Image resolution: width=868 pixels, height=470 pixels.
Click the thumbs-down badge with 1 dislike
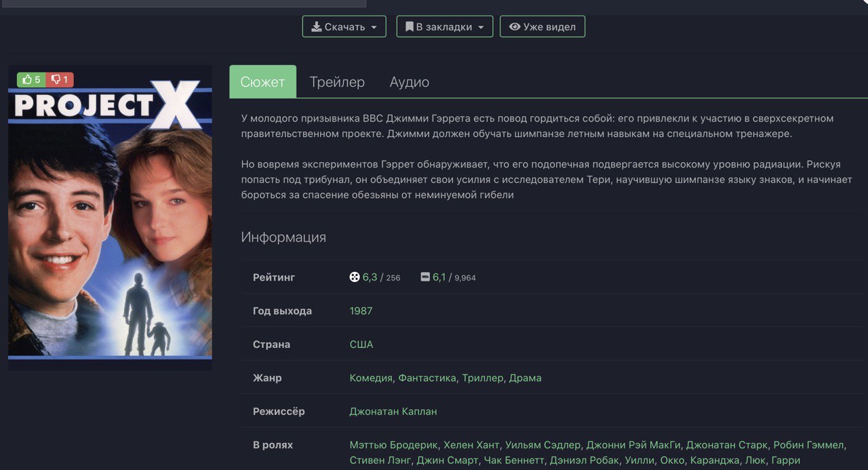point(60,79)
